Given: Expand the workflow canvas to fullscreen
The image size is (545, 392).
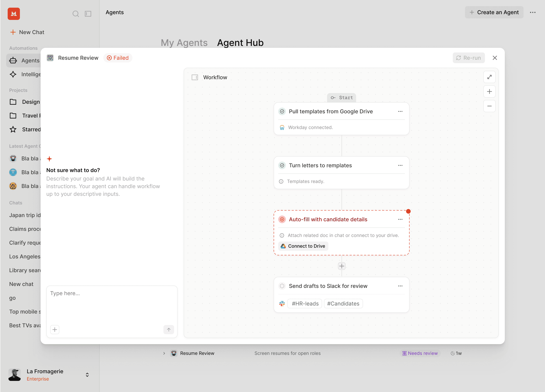Looking at the screenshot, I should (489, 77).
